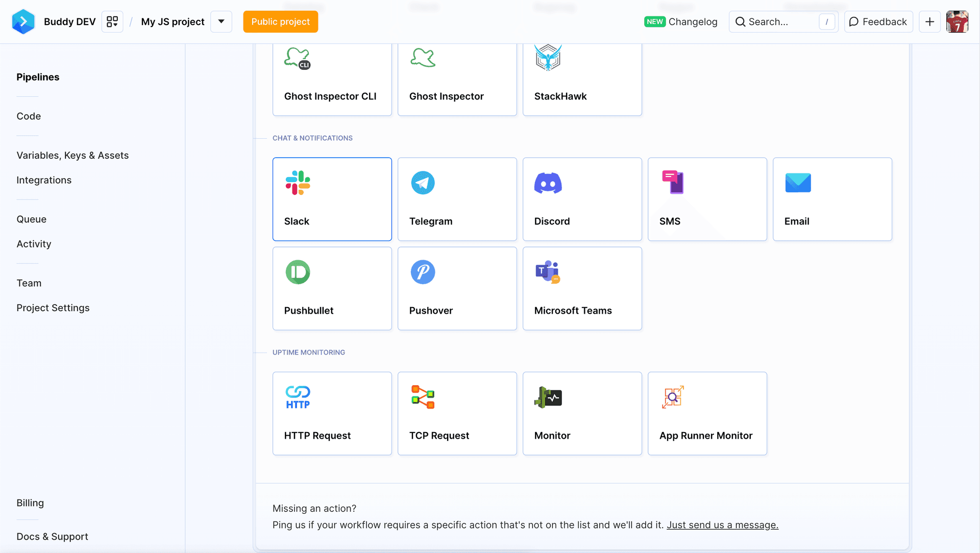Click the 'Just send us a message' link
Screen dimensions: 980x553
pyautogui.click(x=722, y=525)
